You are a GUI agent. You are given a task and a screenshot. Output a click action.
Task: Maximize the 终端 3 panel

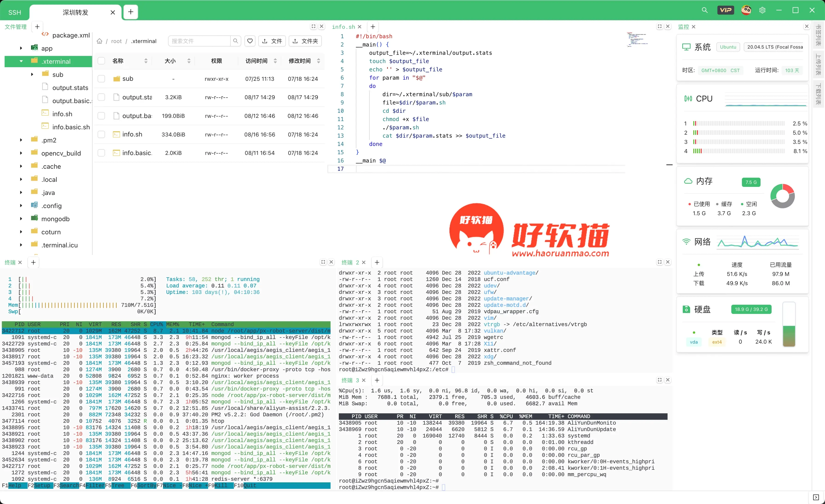coord(659,380)
